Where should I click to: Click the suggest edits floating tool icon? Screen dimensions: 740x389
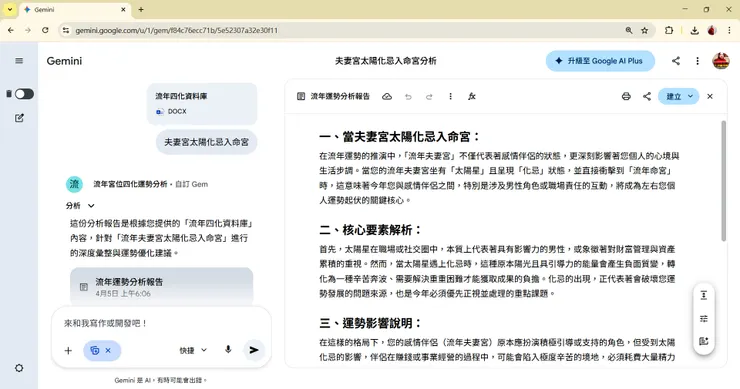704,341
